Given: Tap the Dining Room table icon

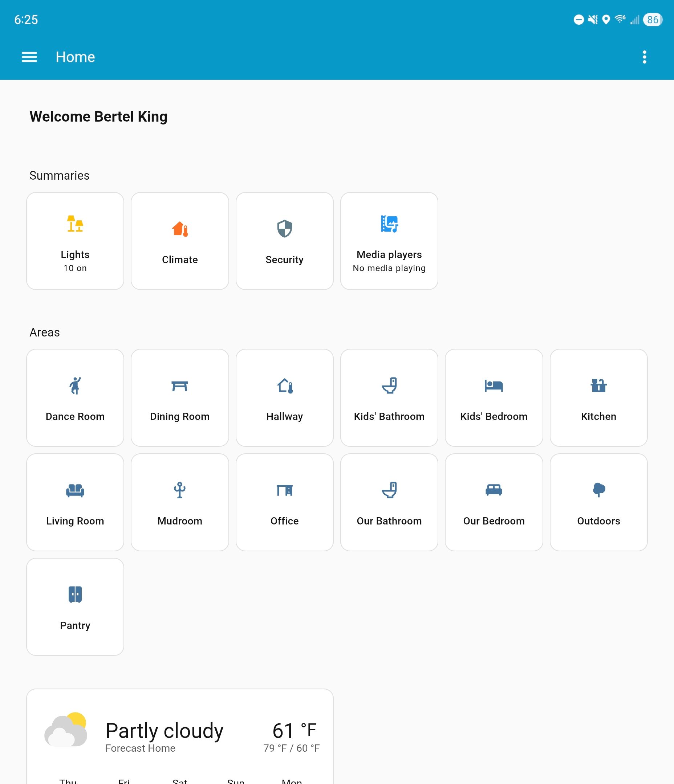Looking at the screenshot, I should [180, 386].
